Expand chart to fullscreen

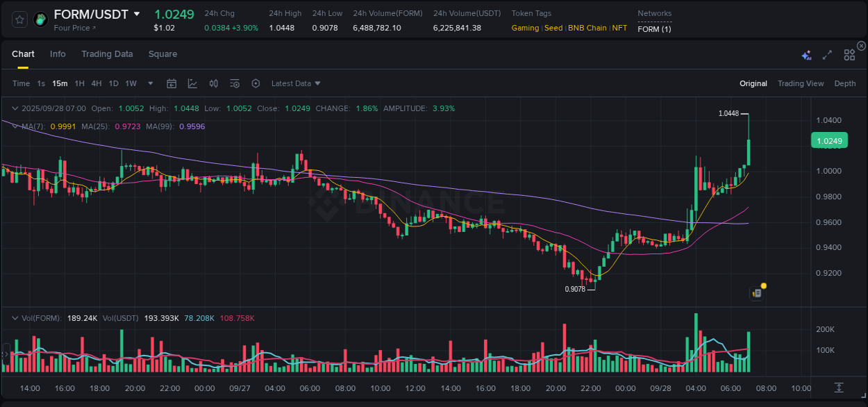(x=827, y=55)
